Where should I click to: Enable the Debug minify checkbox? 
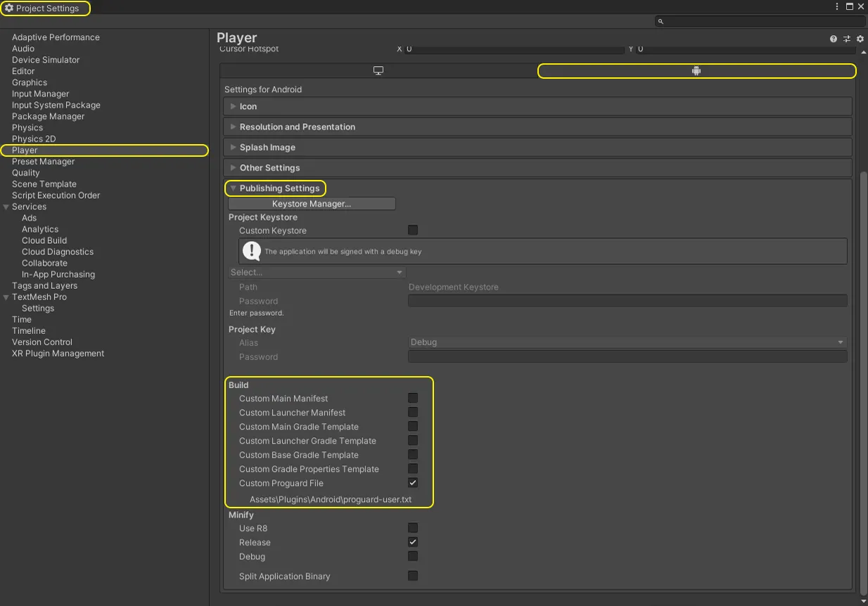point(413,556)
